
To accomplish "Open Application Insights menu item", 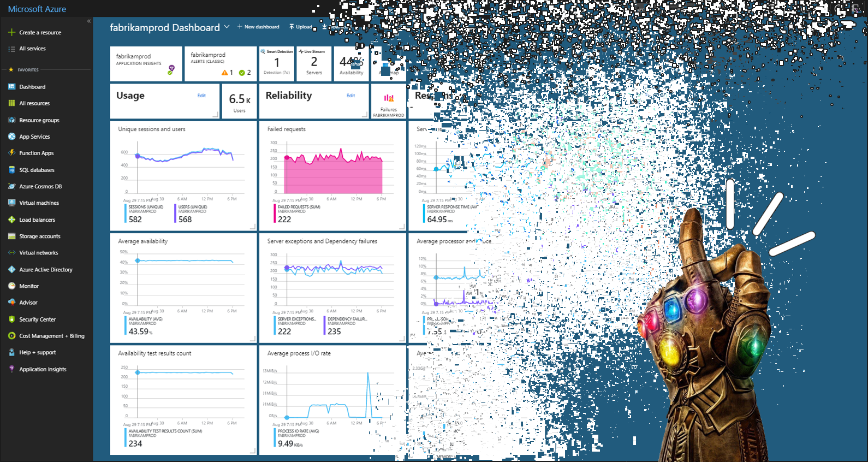I will tap(43, 369).
